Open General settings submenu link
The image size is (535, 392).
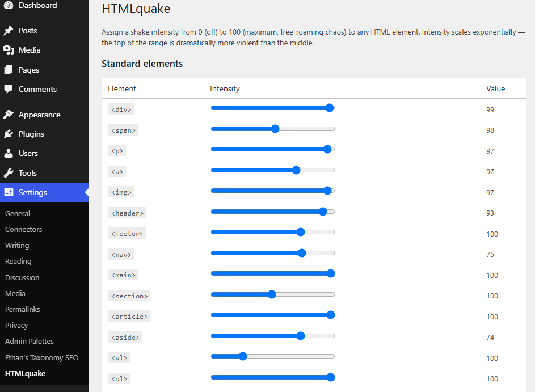click(18, 213)
